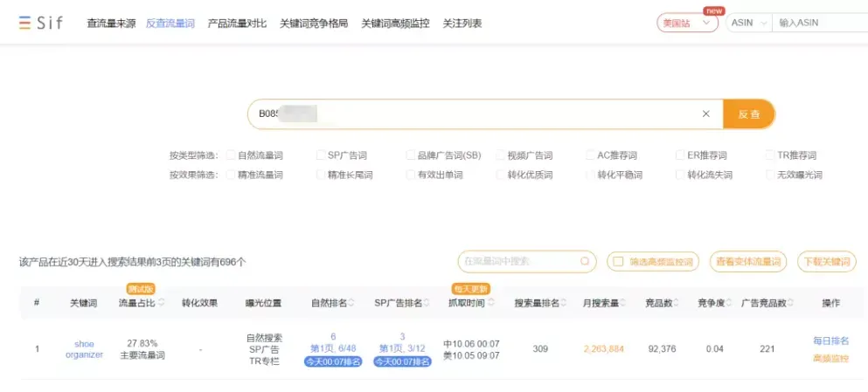Click 下载关键词 button
Viewport: 868px width, 392px height.
827,262
